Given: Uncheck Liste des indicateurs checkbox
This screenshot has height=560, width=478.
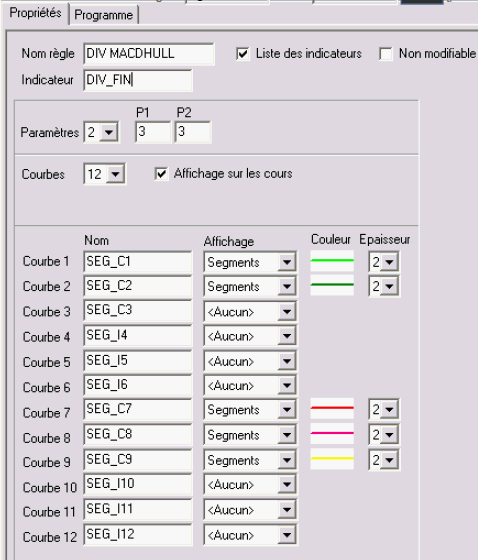Looking at the screenshot, I should click(243, 54).
